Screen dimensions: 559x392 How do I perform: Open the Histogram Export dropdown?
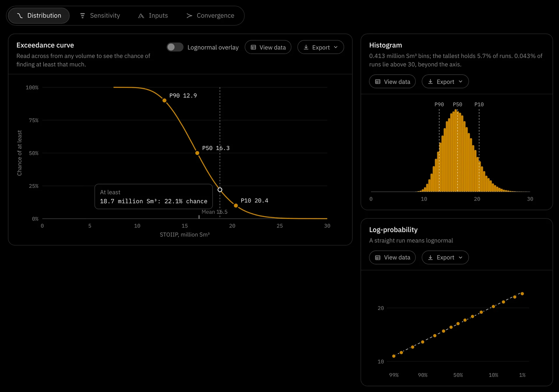pos(445,82)
